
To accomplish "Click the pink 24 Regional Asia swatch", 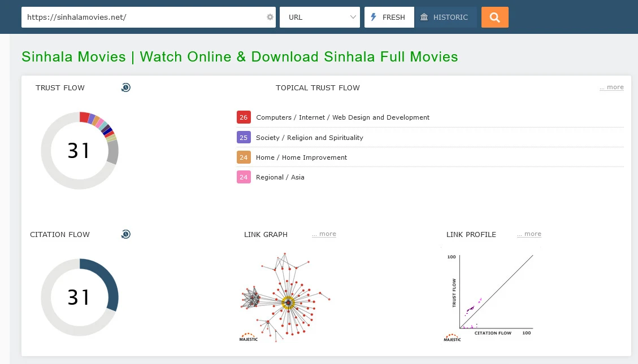I will click(x=244, y=177).
